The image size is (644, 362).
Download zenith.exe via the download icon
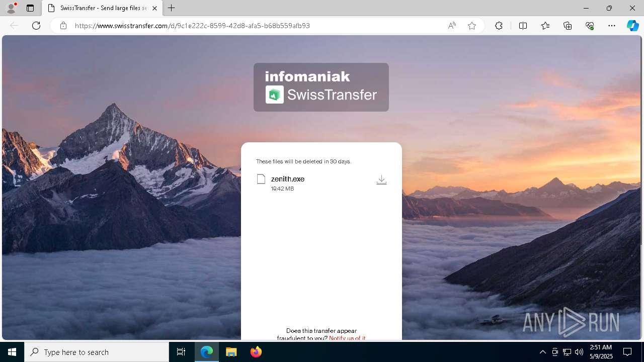381,180
